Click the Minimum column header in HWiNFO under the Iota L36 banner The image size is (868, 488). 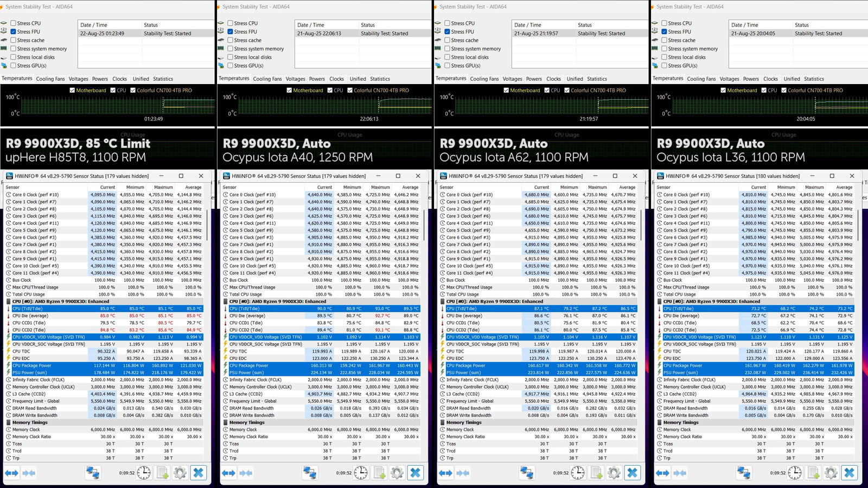[783, 187]
